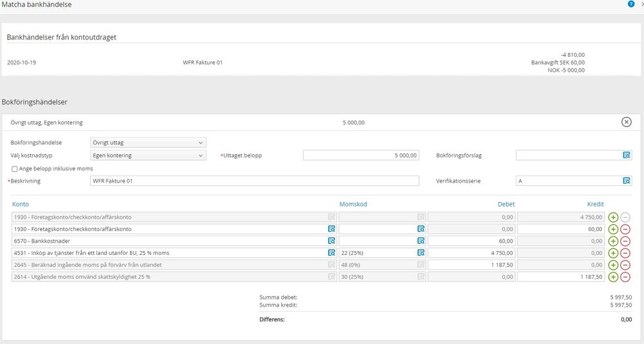The image size is (644, 344).
Task: Select the WFR Fakture 01 bank transaction row
Action: [203, 63]
